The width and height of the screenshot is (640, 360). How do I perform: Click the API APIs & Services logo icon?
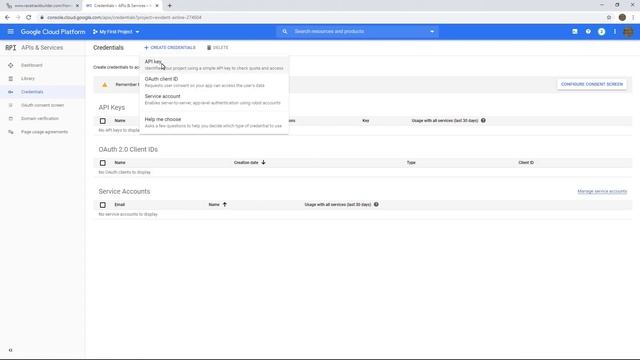11,48
